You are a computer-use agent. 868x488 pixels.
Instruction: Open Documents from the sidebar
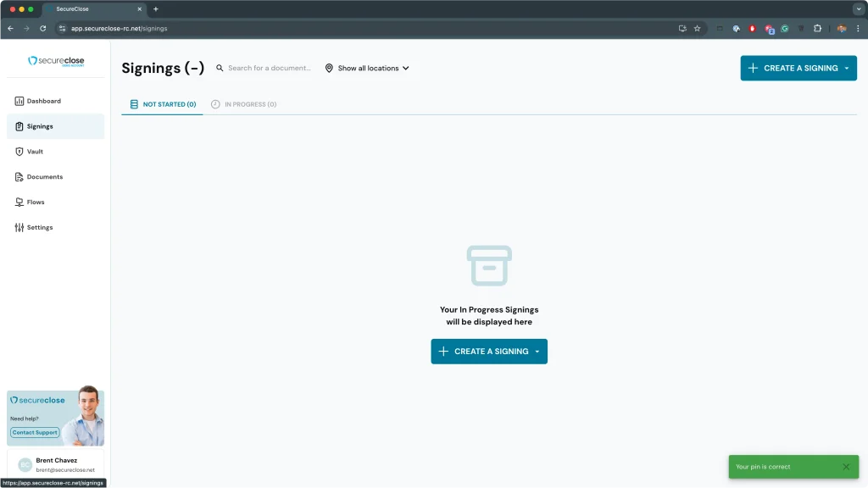point(44,177)
